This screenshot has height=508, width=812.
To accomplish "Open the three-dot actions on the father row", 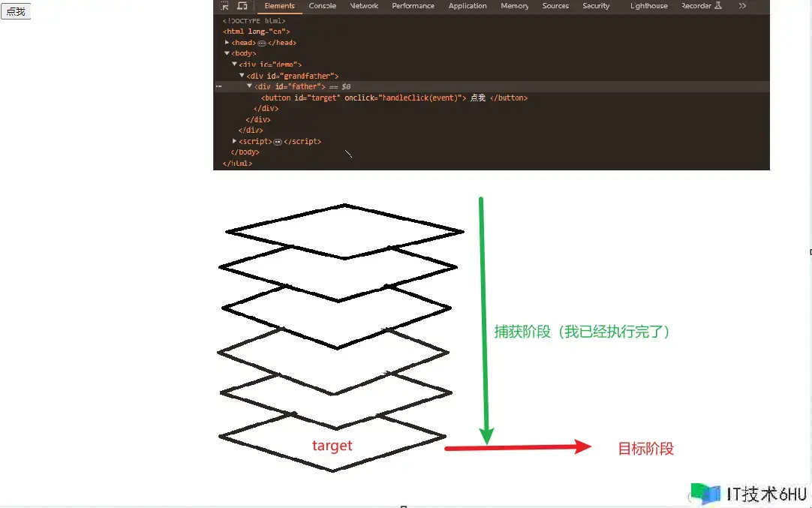I will click(219, 86).
